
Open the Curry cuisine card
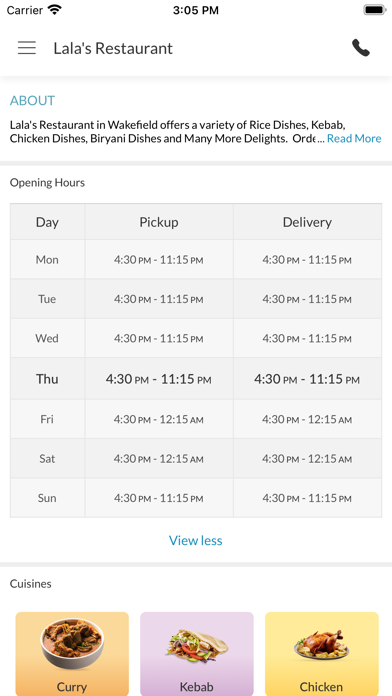72,654
